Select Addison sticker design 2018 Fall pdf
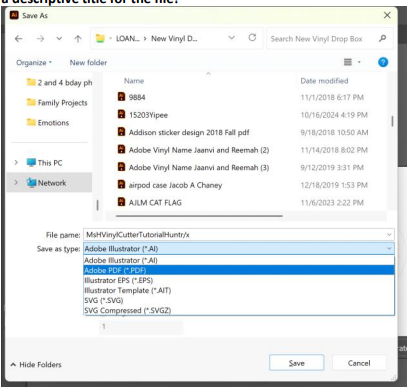This screenshot has width=417, height=391. 189,133
